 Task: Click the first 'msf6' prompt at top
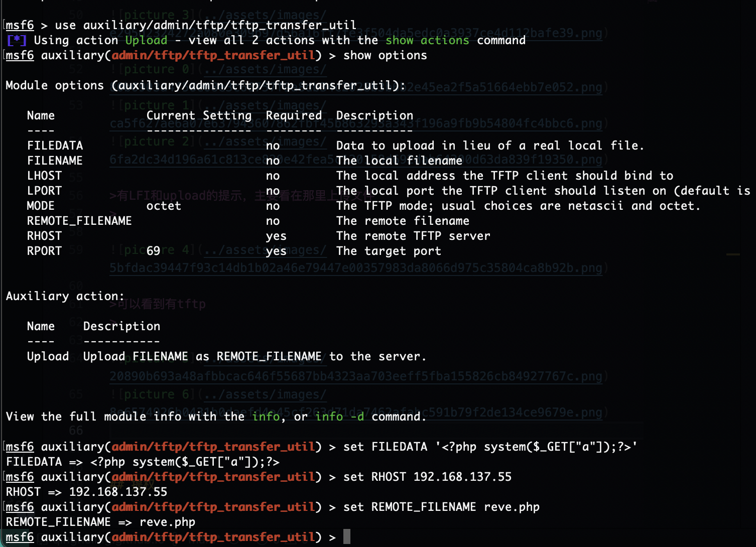pyautogui.click(x=20, y=25)
